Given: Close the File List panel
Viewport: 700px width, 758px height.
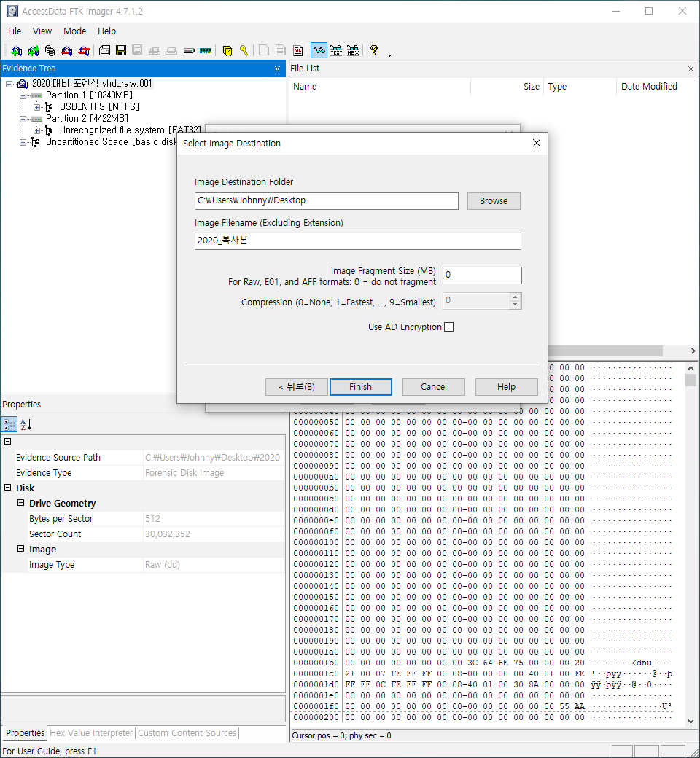Looking at the screenshot, I should click(x=691, y=69).
